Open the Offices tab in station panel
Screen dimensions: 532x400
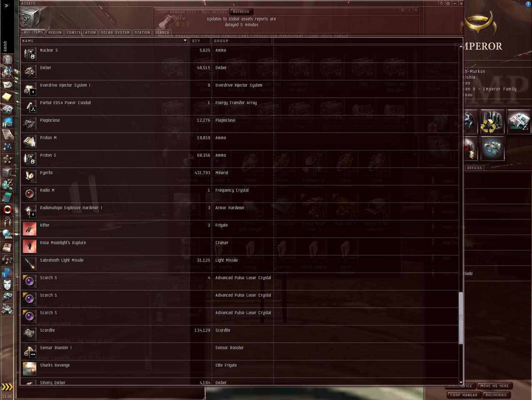tap(474, 168)
